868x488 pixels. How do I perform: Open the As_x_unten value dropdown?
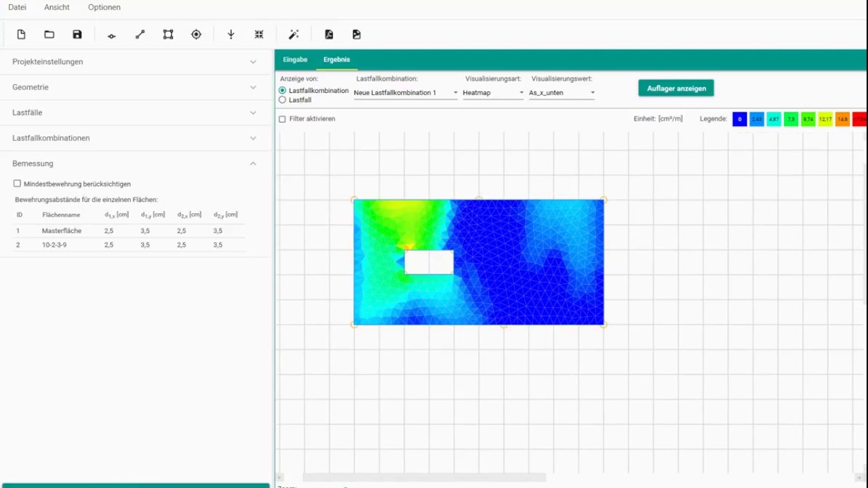tap(561, 93)
